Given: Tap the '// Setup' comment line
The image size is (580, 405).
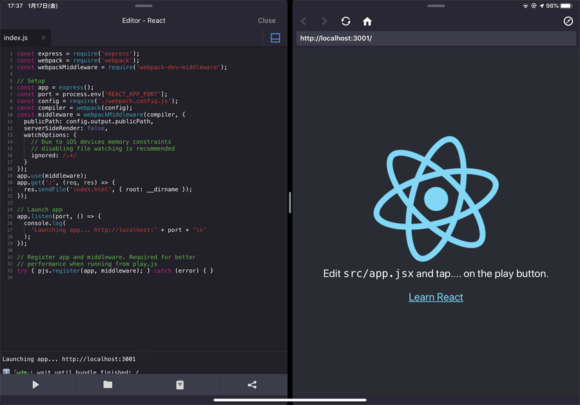Looking at the screenshot, I should (31, 81).
